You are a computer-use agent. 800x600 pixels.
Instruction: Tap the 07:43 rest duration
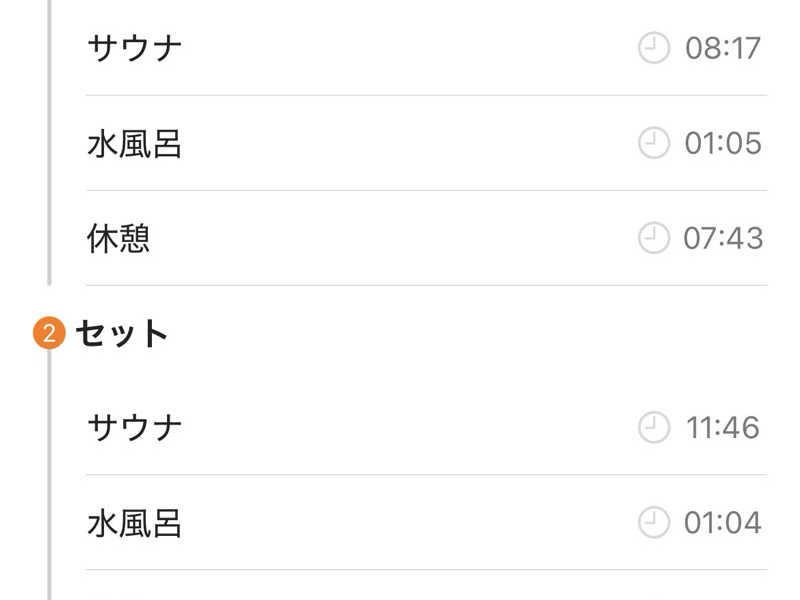(723, 238)
